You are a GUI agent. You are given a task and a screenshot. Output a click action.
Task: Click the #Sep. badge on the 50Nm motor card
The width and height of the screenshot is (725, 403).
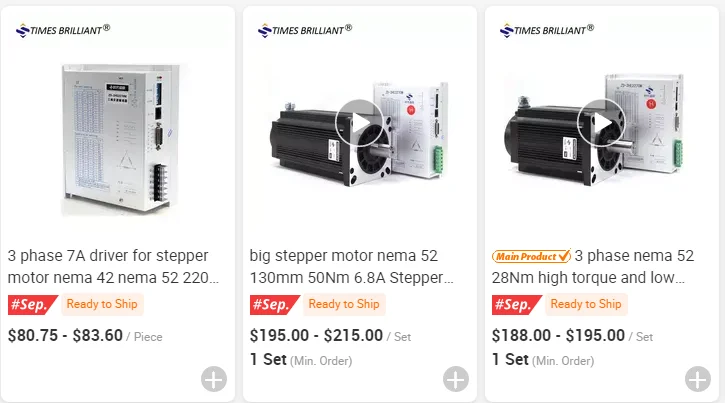click(274, 305)
